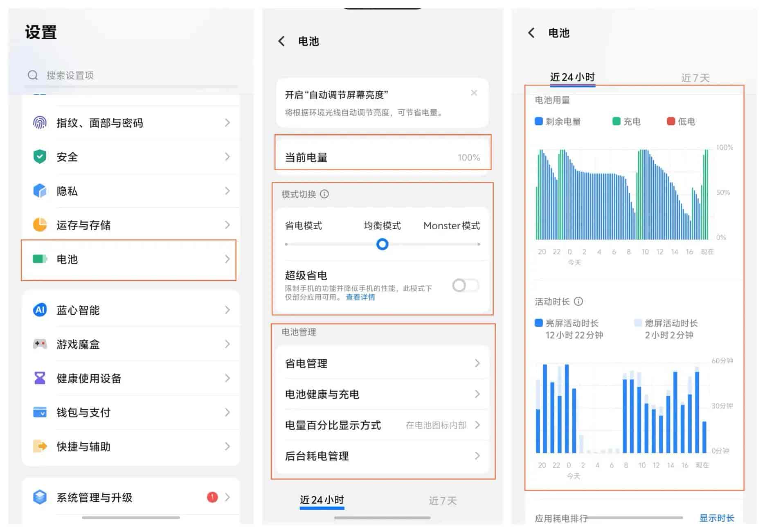Tap the red update badge on 系统管理与升级

(212, 497)
